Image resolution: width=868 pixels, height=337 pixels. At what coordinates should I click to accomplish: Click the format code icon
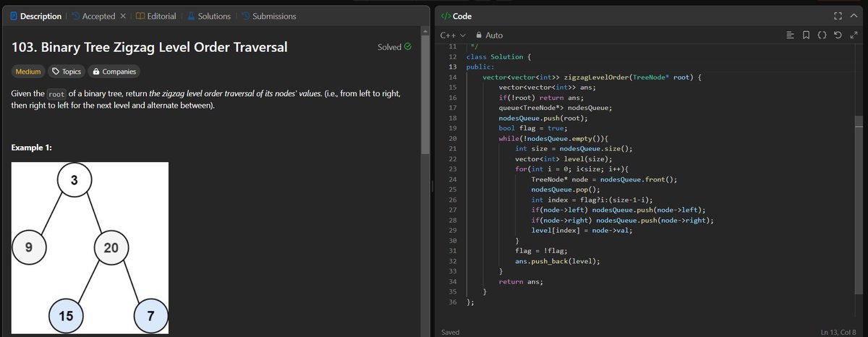coord(790,35)
